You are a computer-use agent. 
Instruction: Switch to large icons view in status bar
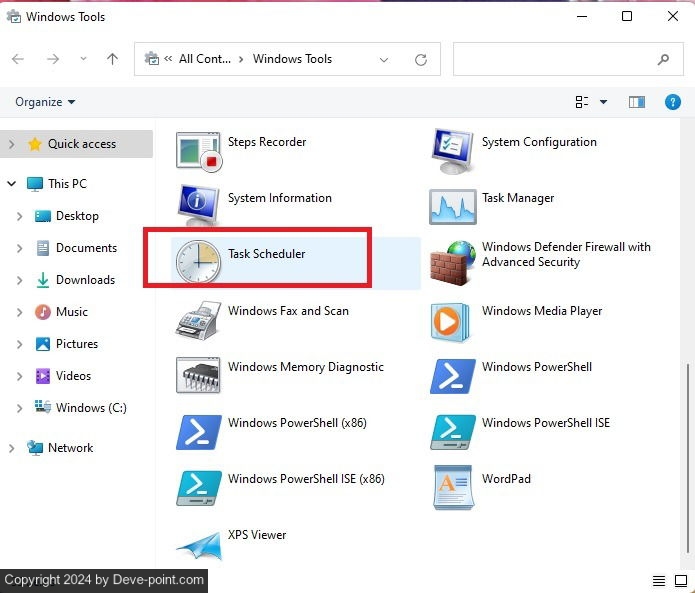[x=679, y=581]
